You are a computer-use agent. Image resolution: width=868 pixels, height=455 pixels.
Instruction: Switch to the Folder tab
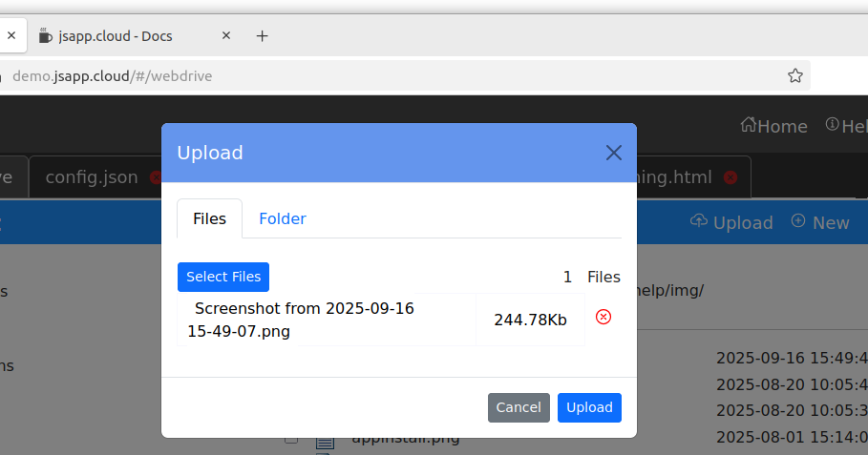click(283, 218)
